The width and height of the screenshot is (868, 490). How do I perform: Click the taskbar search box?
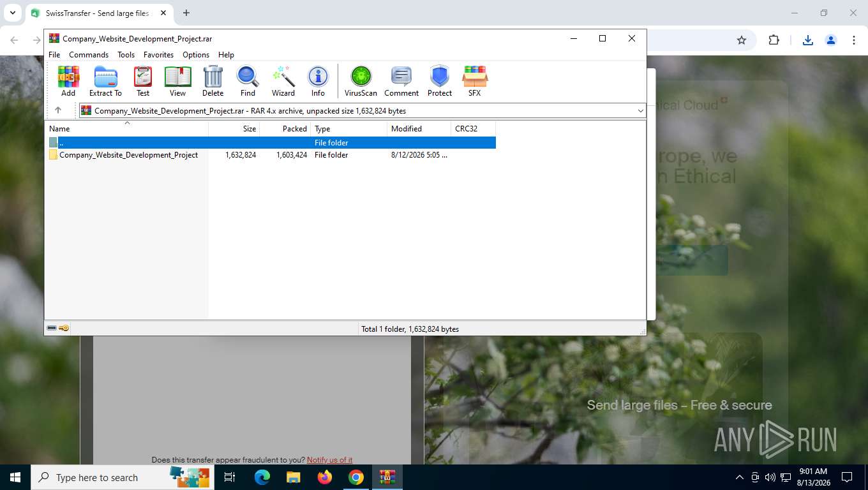click(x=122, y=477)
